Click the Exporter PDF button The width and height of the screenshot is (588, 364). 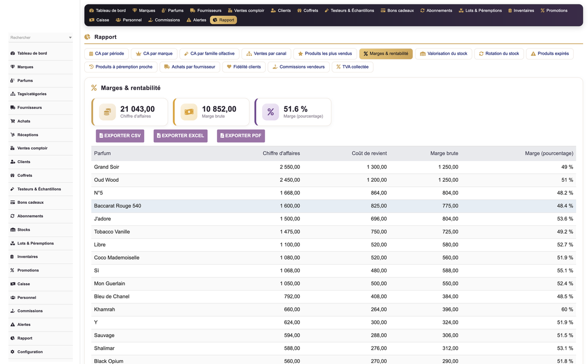[241, 136]
